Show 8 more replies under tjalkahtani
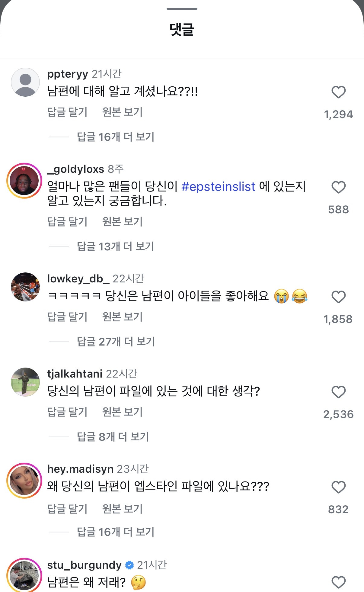 pos(113,437)
